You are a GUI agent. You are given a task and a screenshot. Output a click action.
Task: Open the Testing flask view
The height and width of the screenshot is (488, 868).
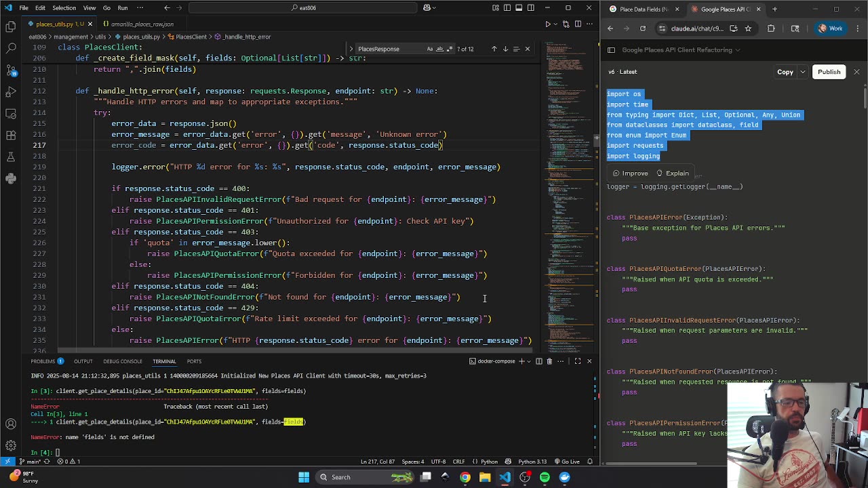(11, 157)
